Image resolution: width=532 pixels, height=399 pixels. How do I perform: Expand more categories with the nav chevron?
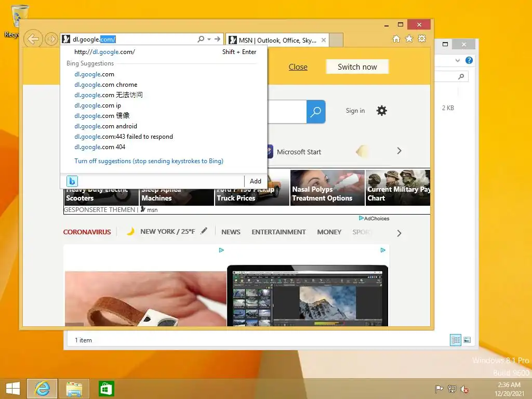pyautogui.click(x=400, y=233)
